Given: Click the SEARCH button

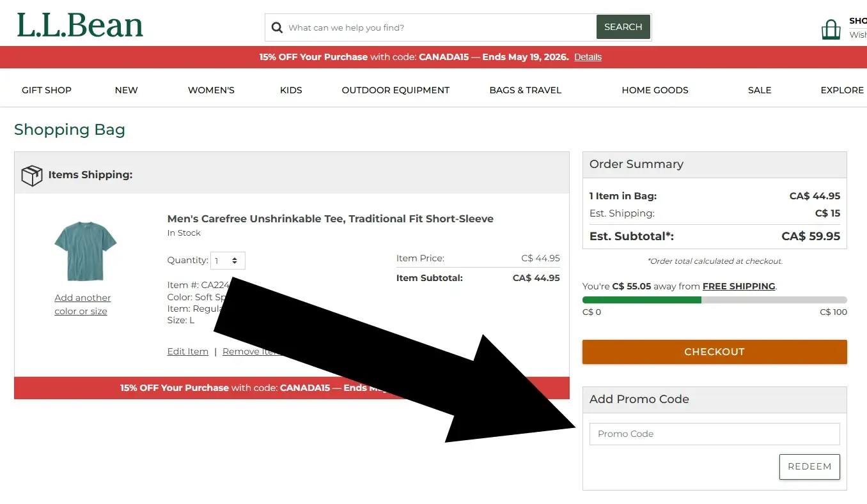Looking at the screenshot, I should (623, 27).
